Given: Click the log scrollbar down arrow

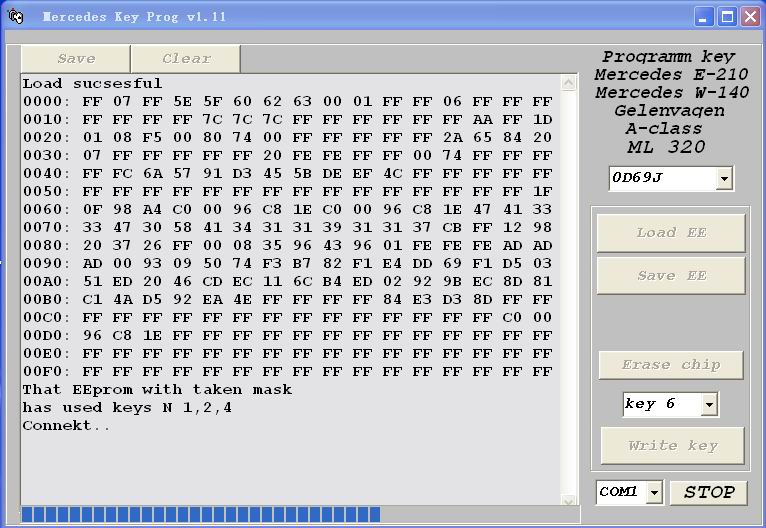Looking at the screenshot, I should tap(568, 500).
